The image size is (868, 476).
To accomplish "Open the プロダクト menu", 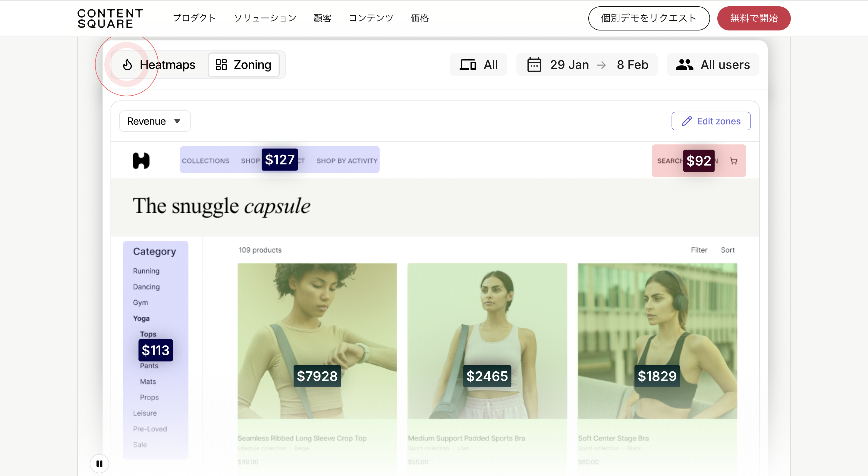I will click(x=194, y=18).
